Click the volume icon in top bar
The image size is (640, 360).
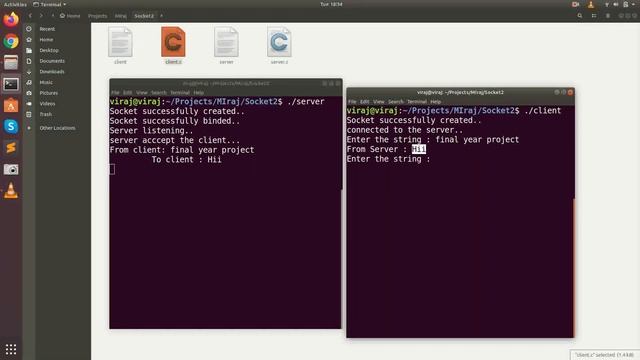point(616,4)
